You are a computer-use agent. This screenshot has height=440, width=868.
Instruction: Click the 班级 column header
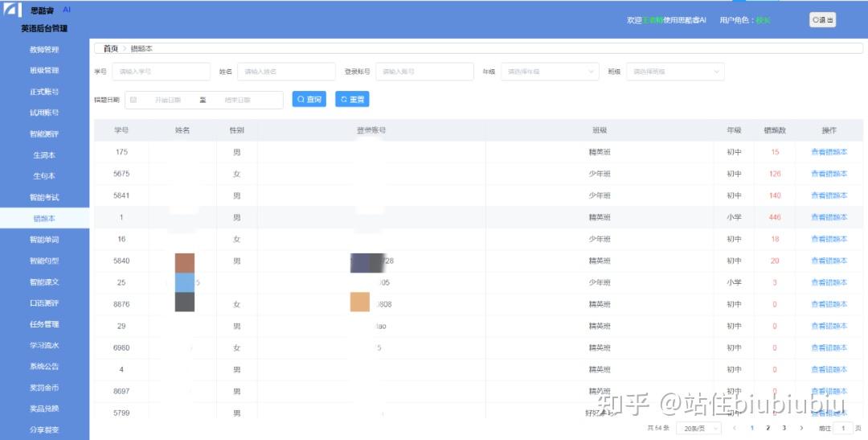600,130
